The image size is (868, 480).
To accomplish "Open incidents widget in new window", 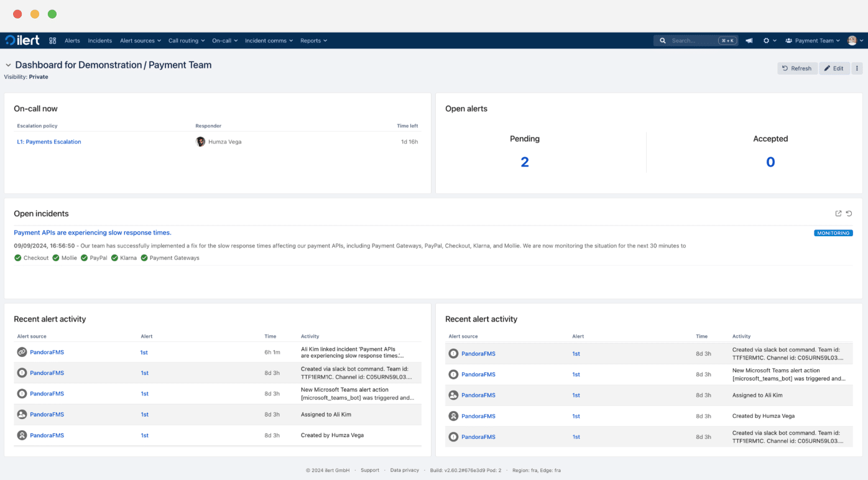I will [x=838, y=214].
